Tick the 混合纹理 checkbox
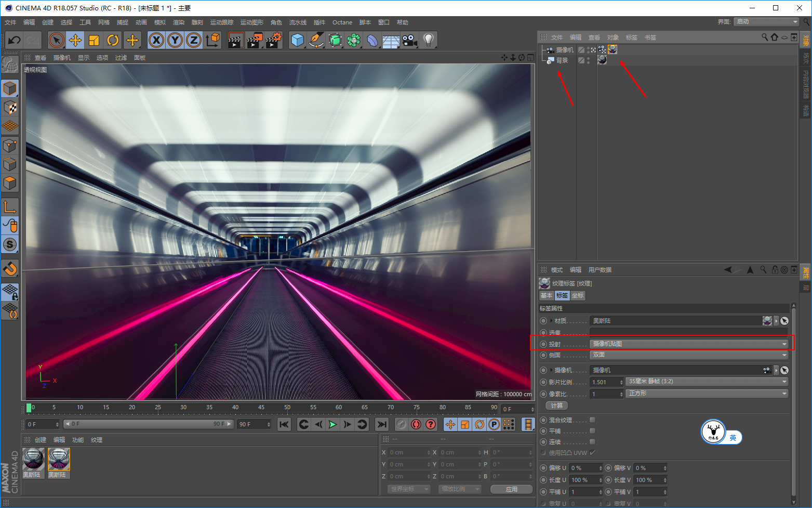This screenshot has width=812, height=508. tap(592, 420)
